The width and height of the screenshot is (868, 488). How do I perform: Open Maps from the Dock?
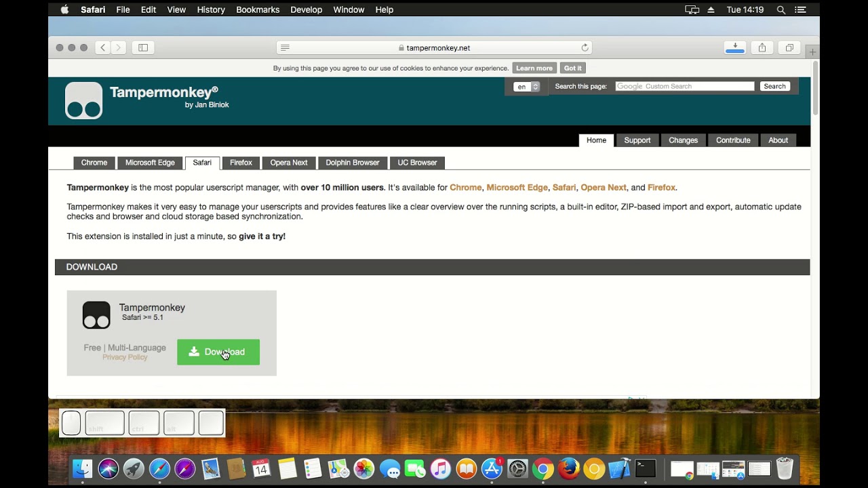point(338,468)
